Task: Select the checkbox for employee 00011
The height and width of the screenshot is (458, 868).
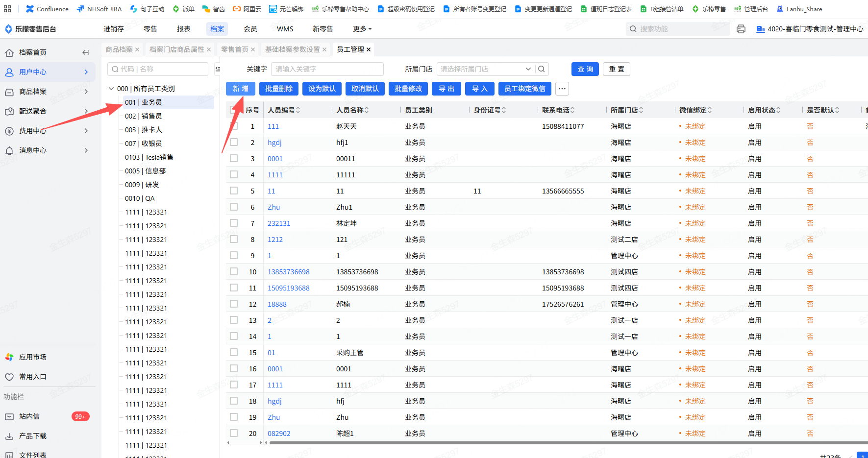Action: (x=234, y=158)
